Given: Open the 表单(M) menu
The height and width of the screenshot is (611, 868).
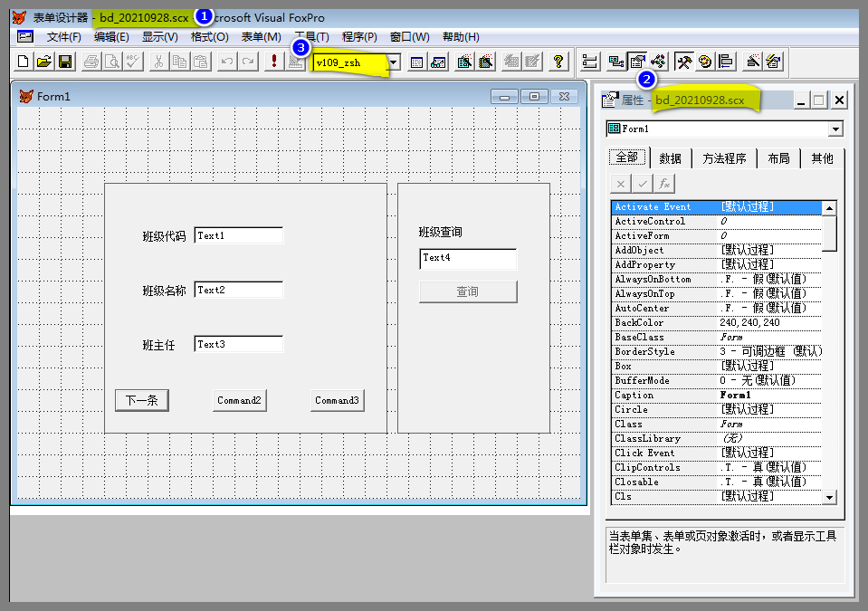Looking at the screenshot, I should click(261, 37).
